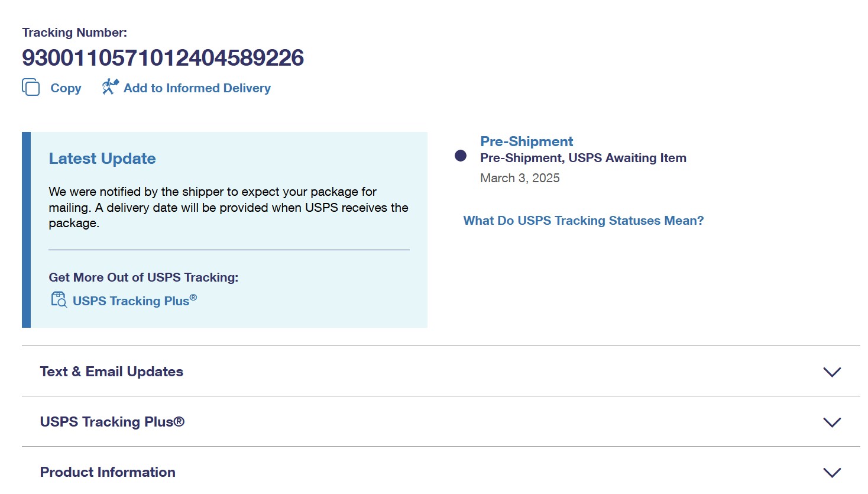Click the Pre-Shipment status heading
The image size is (868, 494).
[526, 141]
